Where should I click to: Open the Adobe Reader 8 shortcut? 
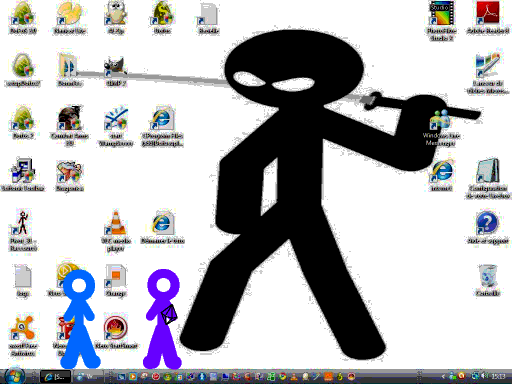coord(488,17)
